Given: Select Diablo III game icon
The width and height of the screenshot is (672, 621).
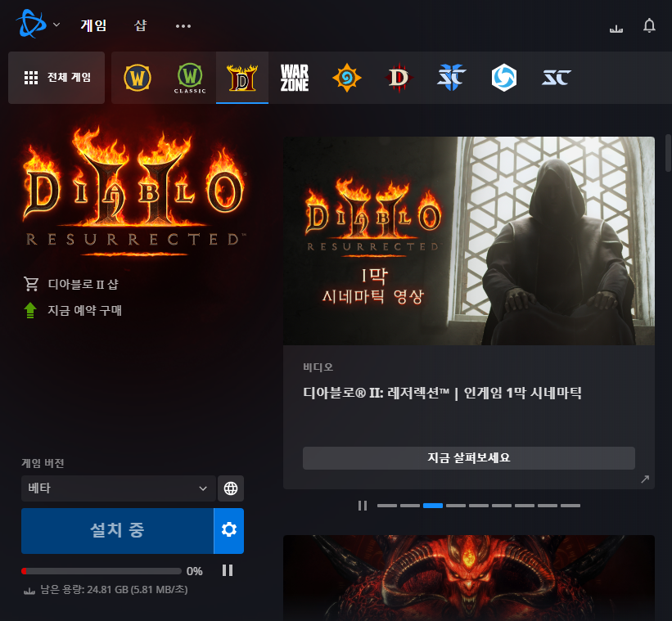Looking at the screenshot, I should tap(399, 78).
